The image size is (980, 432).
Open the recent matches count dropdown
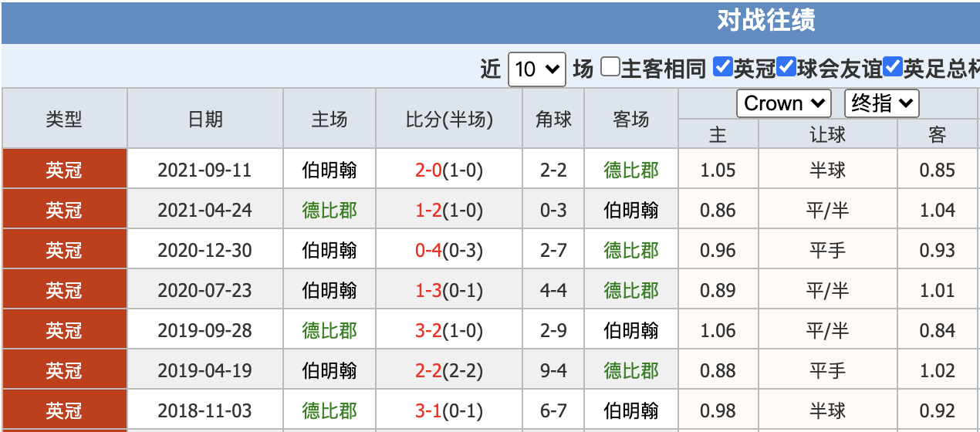537,69
